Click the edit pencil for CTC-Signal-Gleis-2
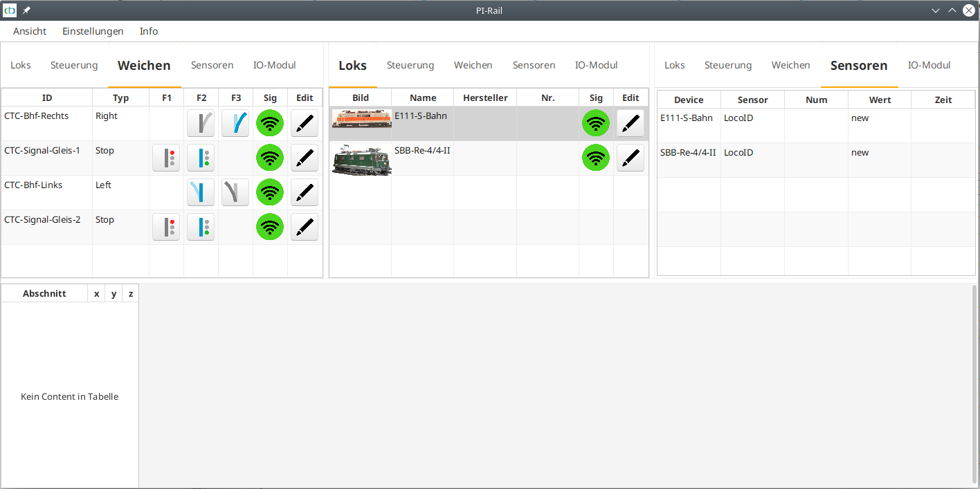The height and width of the screenshot is (489, 980). tap(305, 227)
